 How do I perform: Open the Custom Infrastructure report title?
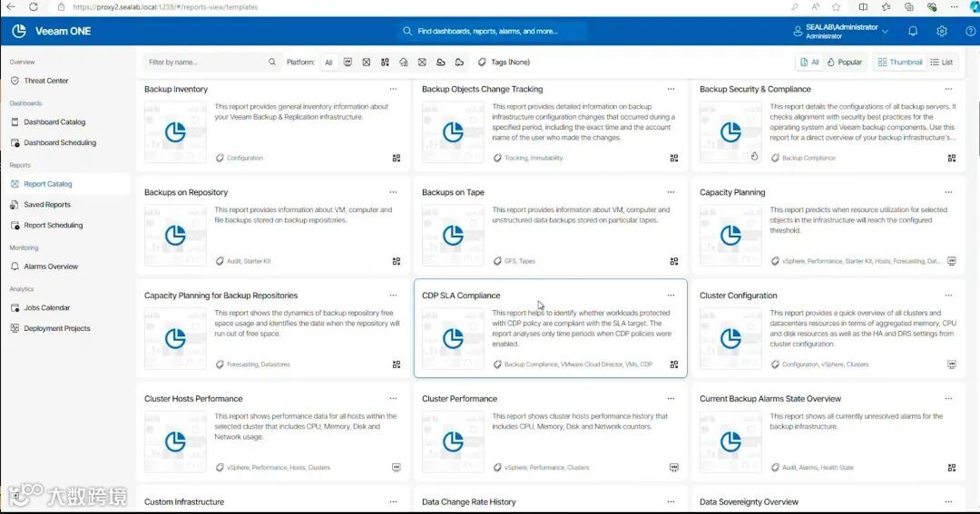(183, 501)
